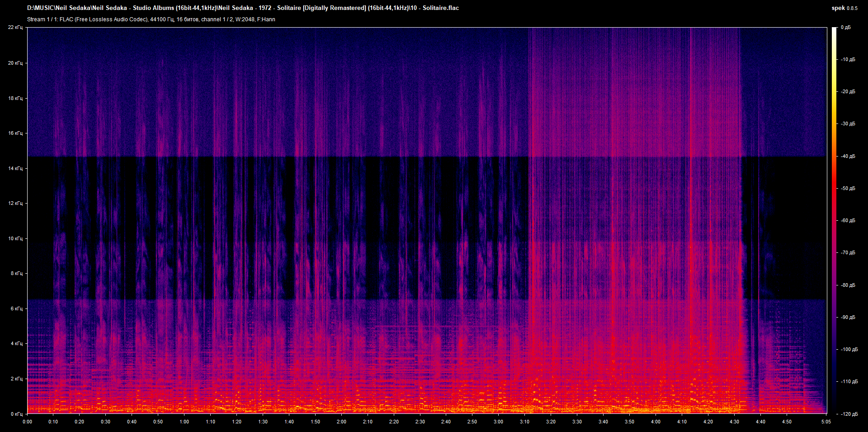Click the 18 кГц frequency axis label
This screenshot has width=868, height=432.
coord(15,98)
